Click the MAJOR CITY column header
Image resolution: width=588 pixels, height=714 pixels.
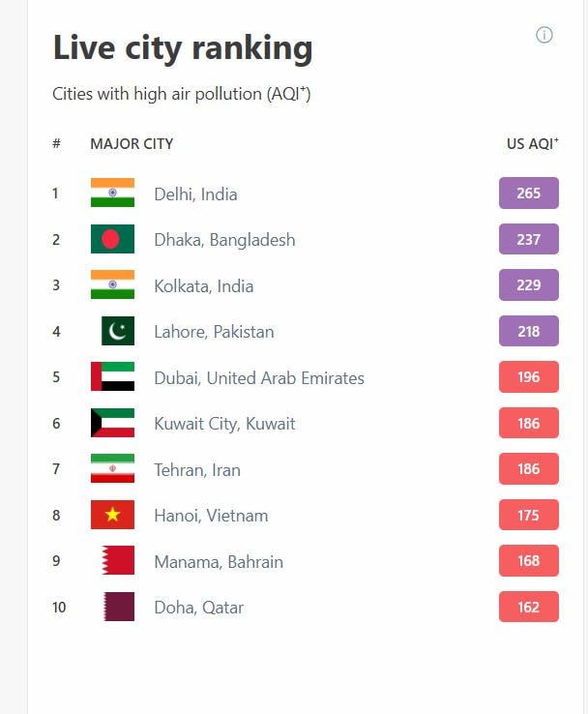[132, 144]
